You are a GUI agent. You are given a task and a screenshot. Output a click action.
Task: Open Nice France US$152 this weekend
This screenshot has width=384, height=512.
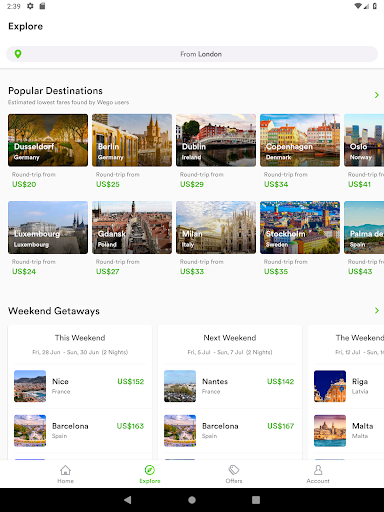tap(80, 386)
